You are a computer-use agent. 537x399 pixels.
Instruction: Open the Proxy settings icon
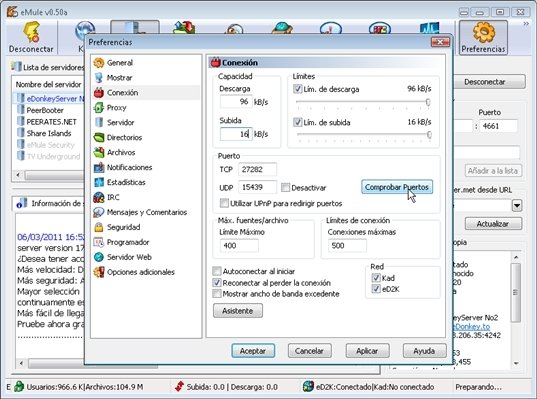click(x=99, y=108)
